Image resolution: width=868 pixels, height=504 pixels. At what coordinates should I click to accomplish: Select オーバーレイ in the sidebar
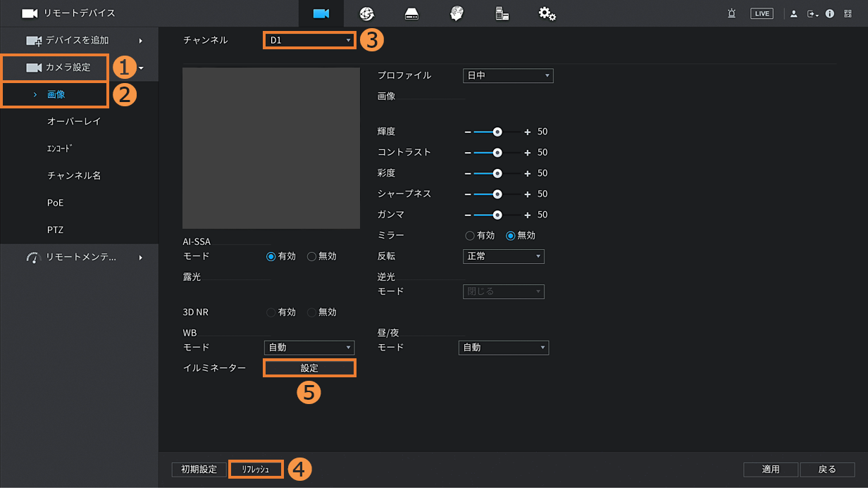tap(74, 121)
